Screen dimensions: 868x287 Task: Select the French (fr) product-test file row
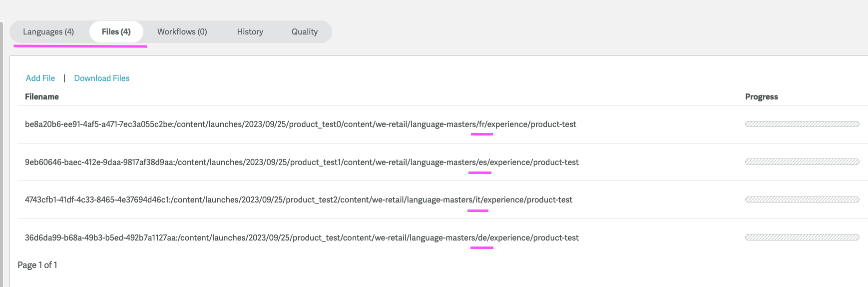(x=300, y=124)
